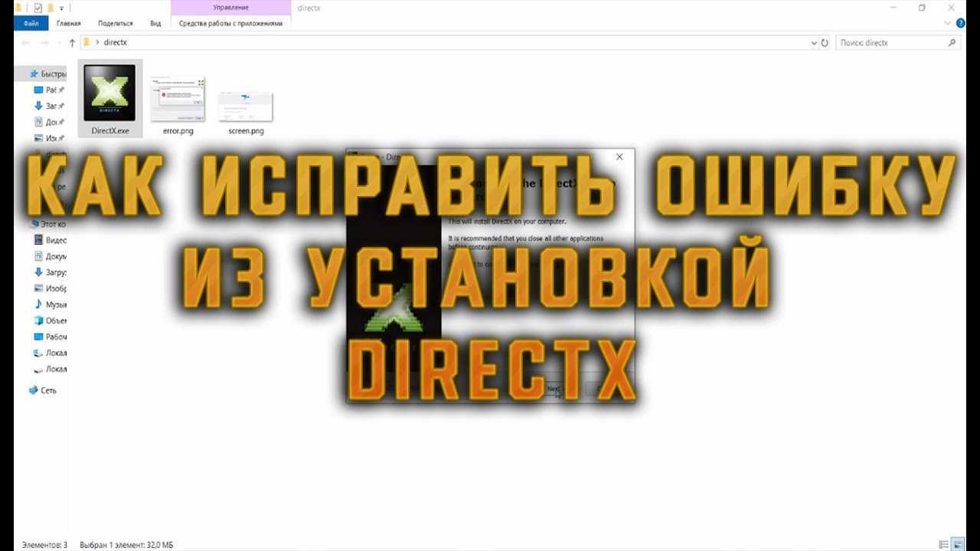Open pinned Рабочий стол under Быстрый доступ
The height and width of the screenshot is (551, 980).
[x=50, y=90]
